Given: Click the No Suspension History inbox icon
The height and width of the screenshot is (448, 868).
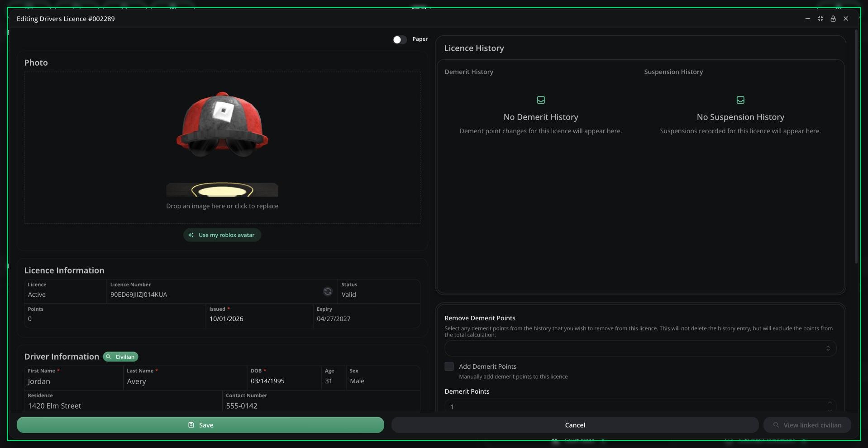Looking at the screenshot, I should (x=740, y=100).
